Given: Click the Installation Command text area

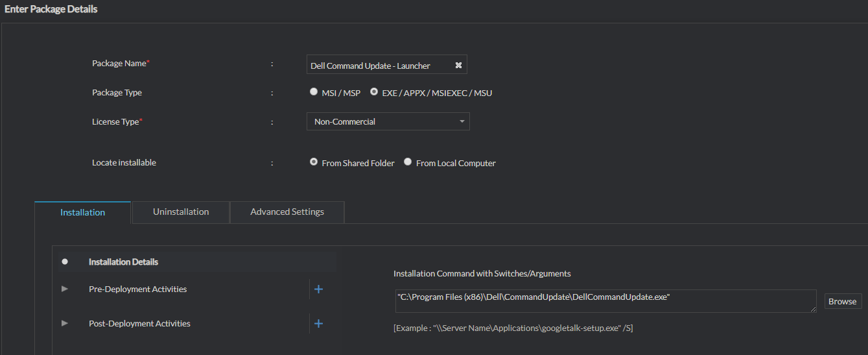Looking at the screenshot, I should pyautogui.click(x=605, y=301).
